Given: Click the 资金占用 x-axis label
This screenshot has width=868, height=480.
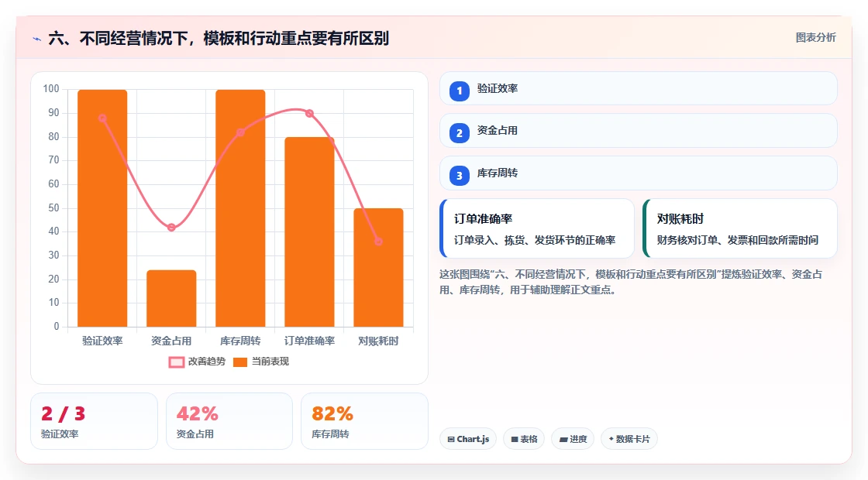Looking at the screenshot, I should (171, 341).
